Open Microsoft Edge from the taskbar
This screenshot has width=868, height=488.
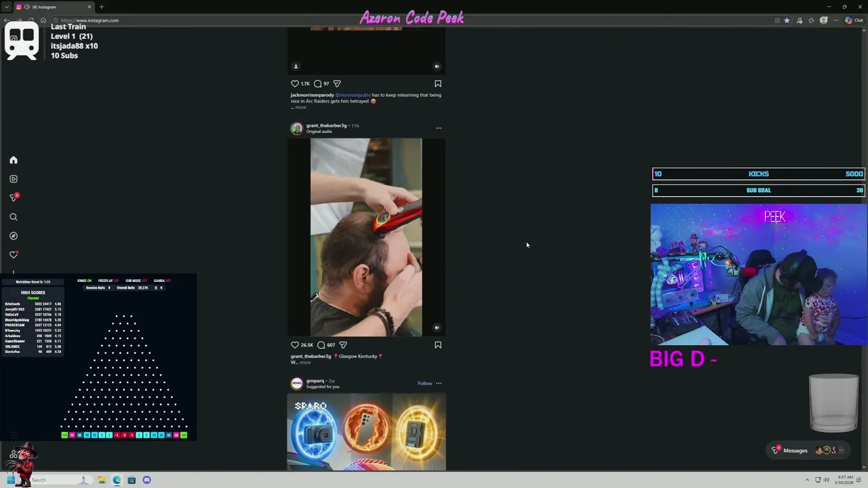coord(117,480)
